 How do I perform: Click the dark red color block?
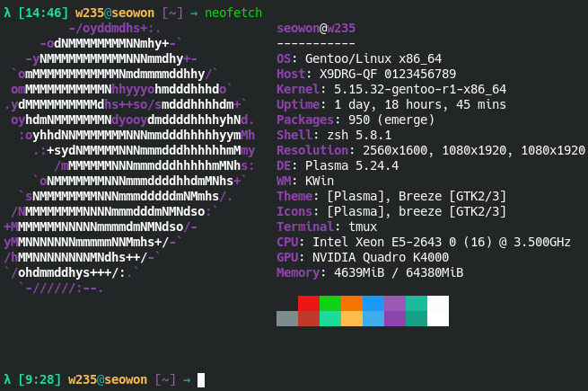point(309,318)
